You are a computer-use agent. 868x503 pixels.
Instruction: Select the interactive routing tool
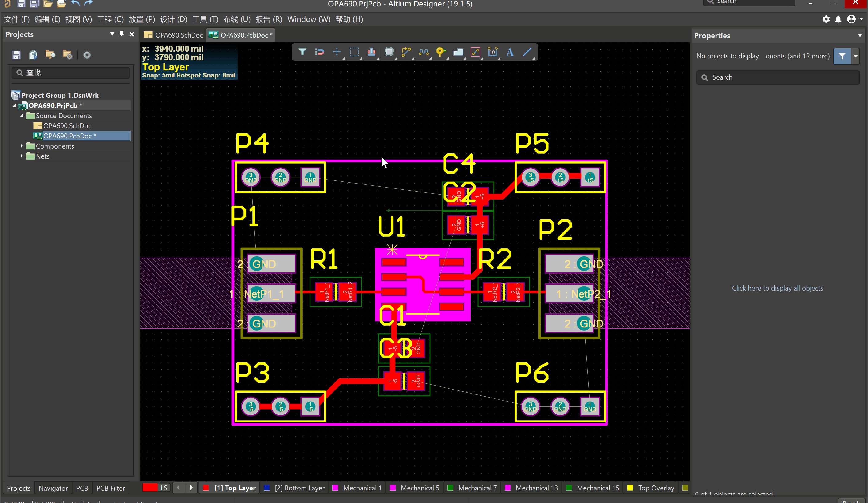pos(406,52)
